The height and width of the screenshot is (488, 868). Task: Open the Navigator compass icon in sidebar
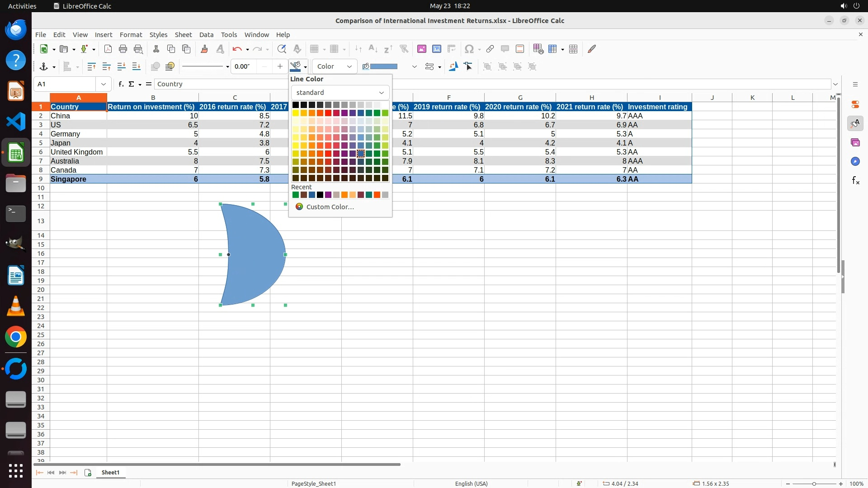click(855, 161)
